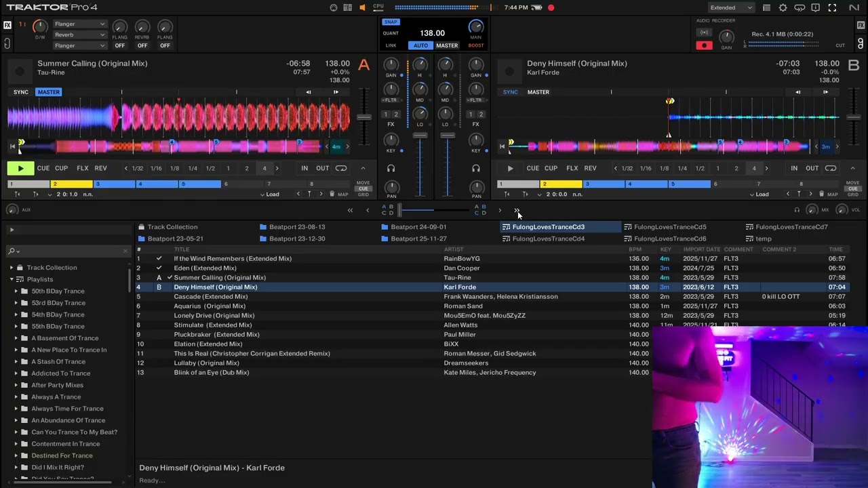Enable SYNC on Deck B
Viewport: 868px width, 488px height.
510,92
